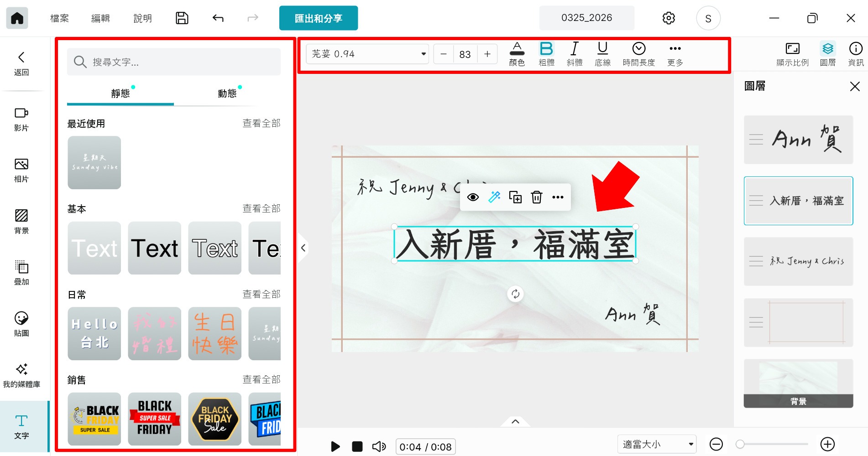Click the 匯出和分享 export button
The image size is (868, 456).
(319, 18)
